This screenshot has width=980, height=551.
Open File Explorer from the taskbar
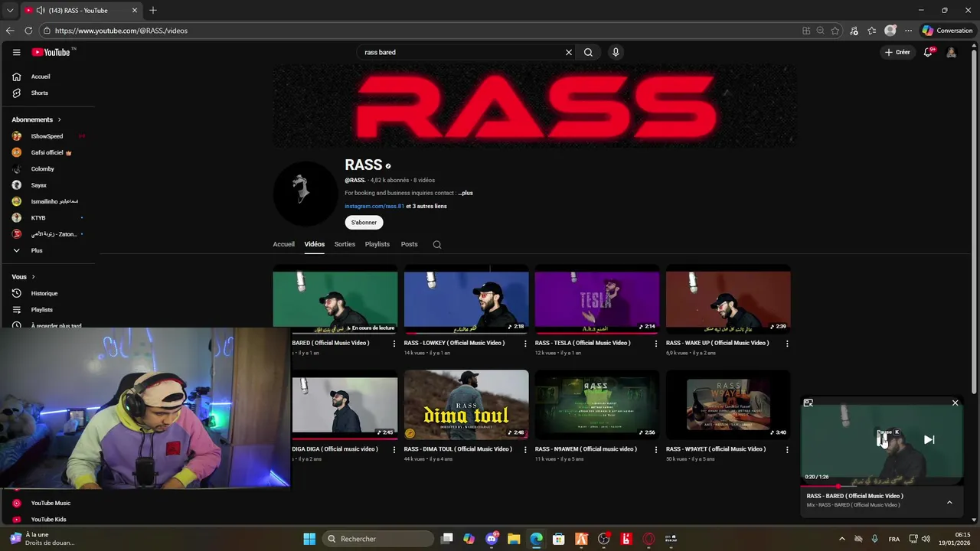(x=514, y=539)
